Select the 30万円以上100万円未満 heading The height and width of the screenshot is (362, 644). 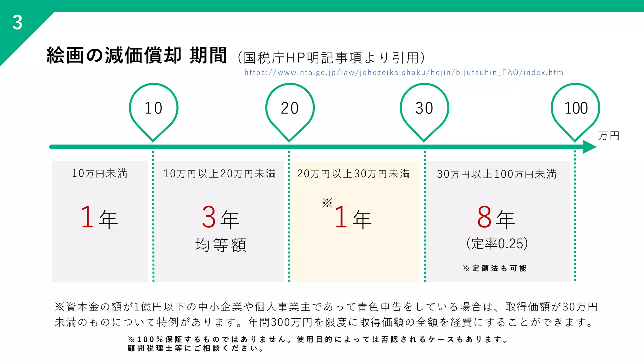(497, 174)
